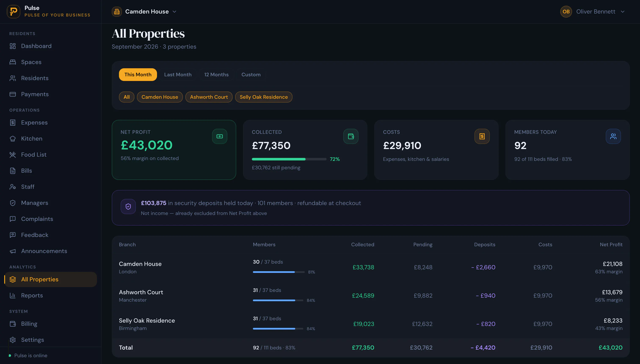Open the Ashworth Court branch row
The height and width of the screenshot is (364, 640).
[x=371, y=296]
